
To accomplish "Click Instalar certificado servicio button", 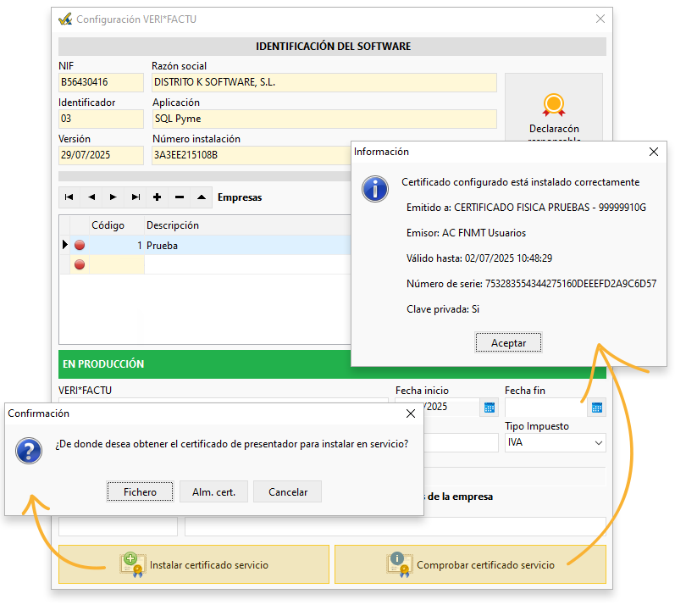I will [x=193, y=564].
